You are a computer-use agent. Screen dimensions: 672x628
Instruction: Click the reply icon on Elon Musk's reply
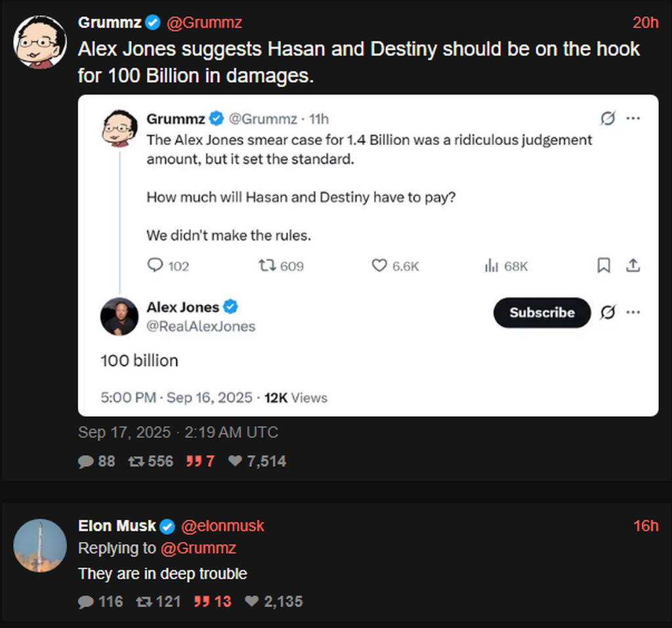click(86, 602)
